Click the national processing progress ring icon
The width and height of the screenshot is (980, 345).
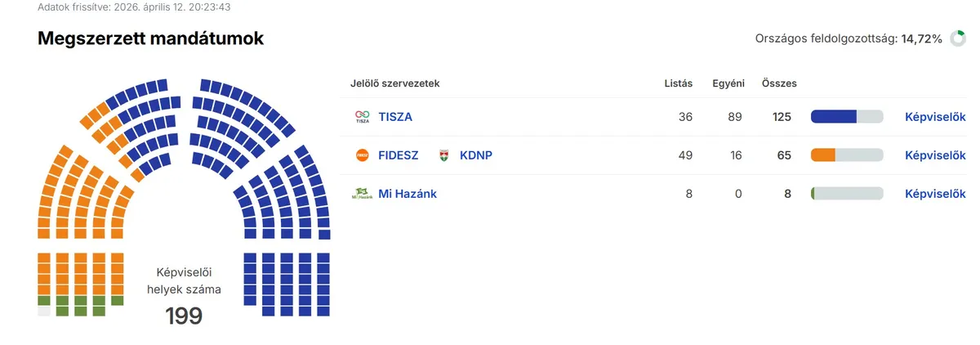[x=958, y=38]
